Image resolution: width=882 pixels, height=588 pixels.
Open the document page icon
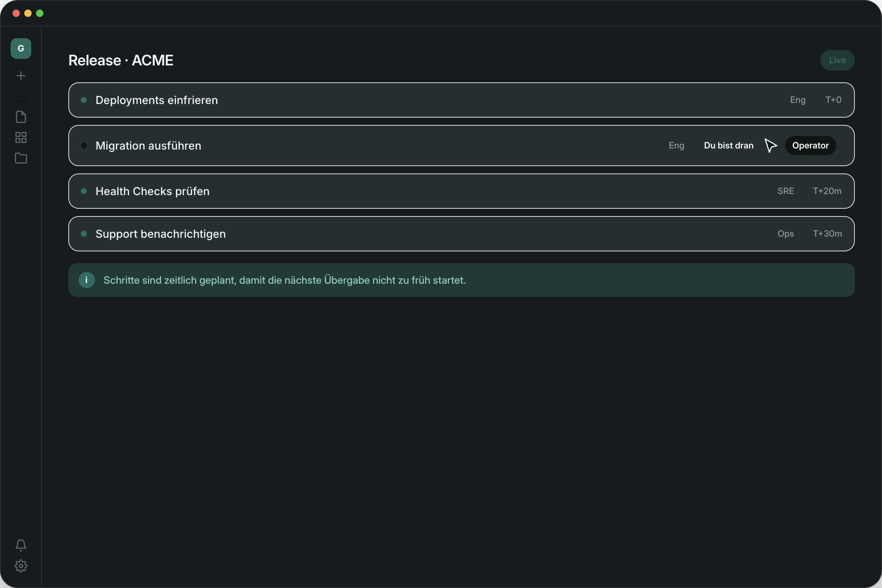(21, 117)
